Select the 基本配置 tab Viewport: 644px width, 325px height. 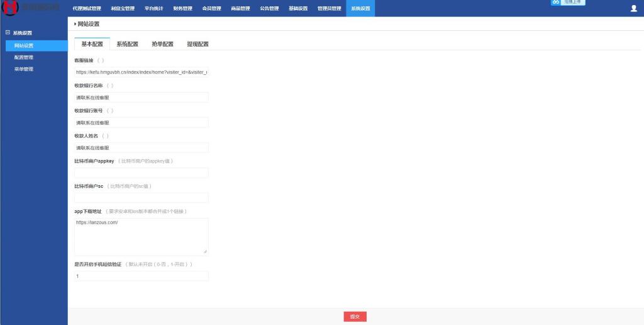click(x=92, y=44)
